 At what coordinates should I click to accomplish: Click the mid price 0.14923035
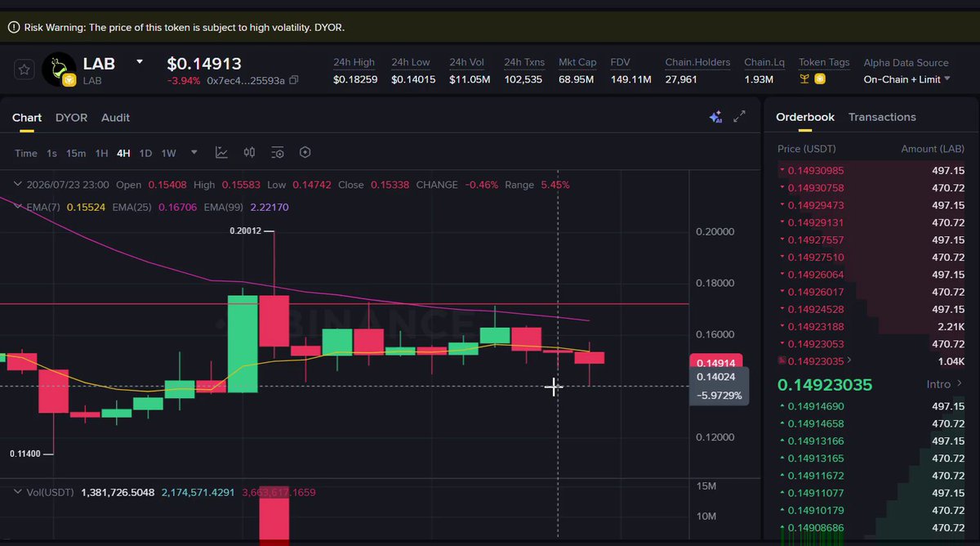click(x=825, y=384)
